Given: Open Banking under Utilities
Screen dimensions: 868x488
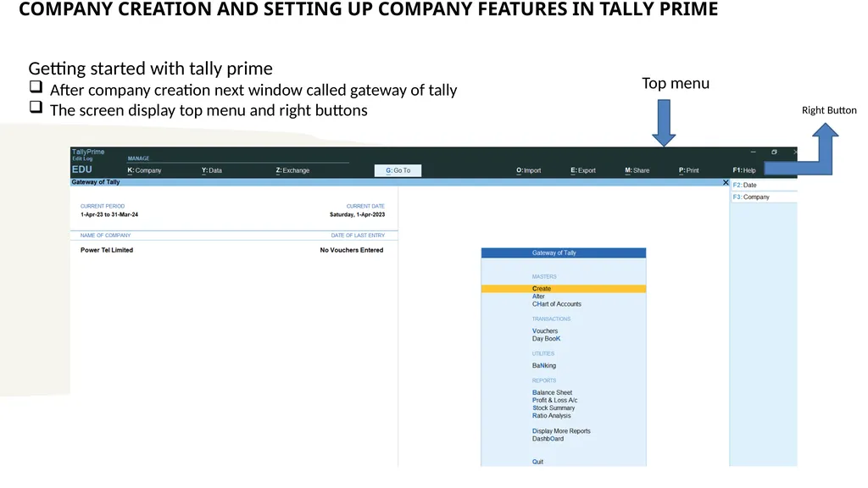Looking at the screenshot, I should (543, 366).
